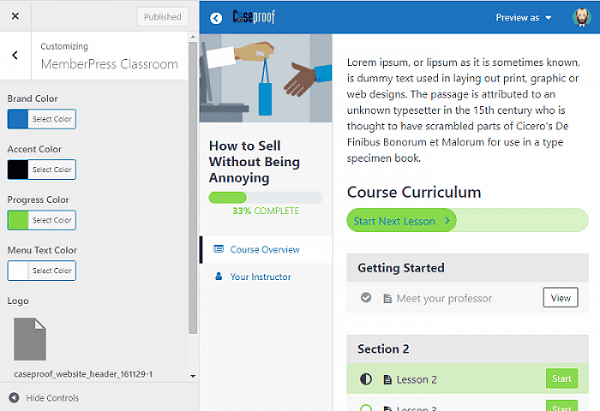This screenshot has width=600, height=411.
Task: Click the 33% COMPLETE label
Action: (266, 211)
